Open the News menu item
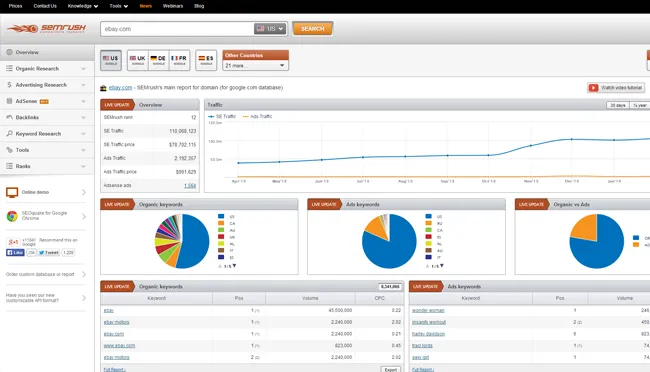The height and width of the screenshot is (372, 650). click(146, 6)
